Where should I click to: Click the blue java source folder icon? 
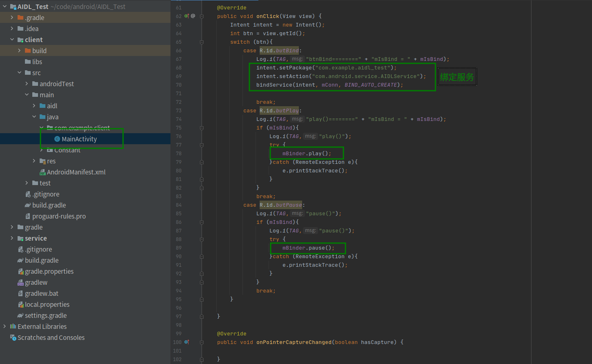coord(43,117)
